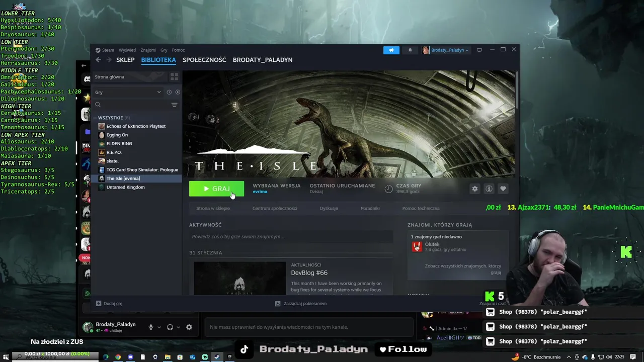Go to Strona główna library home
644x362 pixels.
click(x=130, y=77)
